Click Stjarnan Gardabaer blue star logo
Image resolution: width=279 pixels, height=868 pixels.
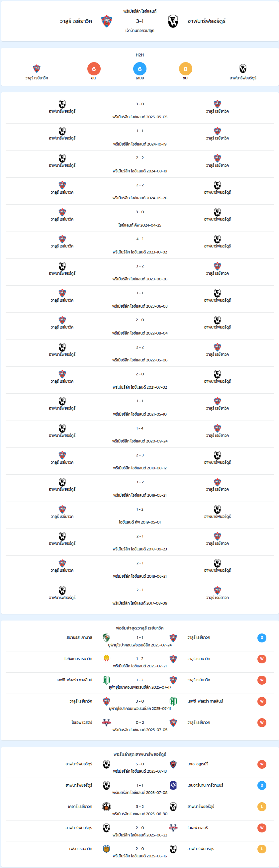tap(173, 785)
